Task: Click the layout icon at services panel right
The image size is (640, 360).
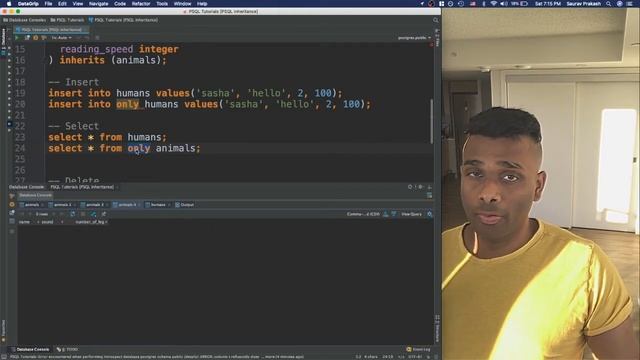Action: [429, 196]
